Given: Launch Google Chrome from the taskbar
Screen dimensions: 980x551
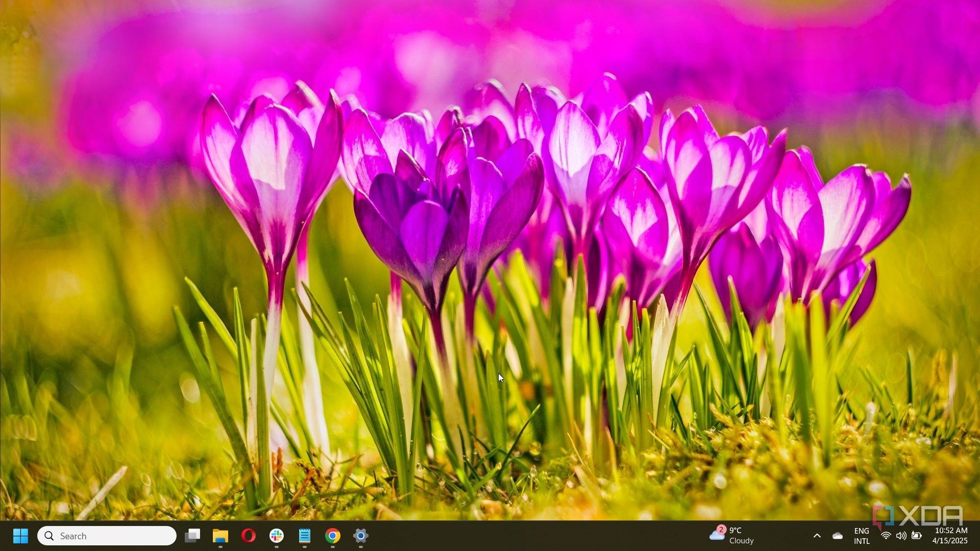Looking at the screenshot, I should pos(333,536).
